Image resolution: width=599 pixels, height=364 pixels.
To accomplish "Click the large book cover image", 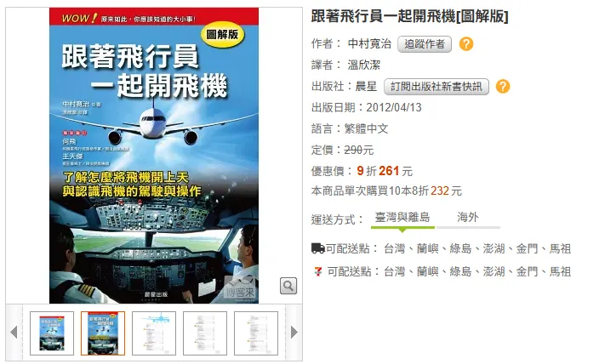I will (154, 156).
